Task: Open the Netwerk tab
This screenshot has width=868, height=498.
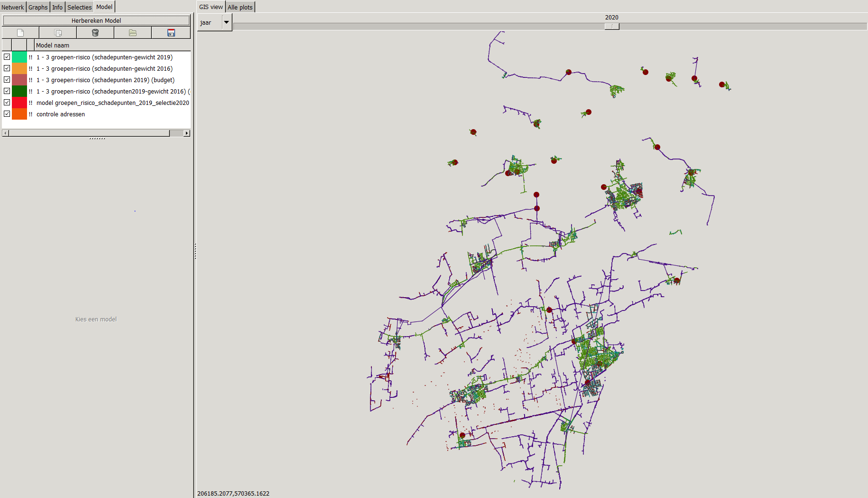Action: 13,7
